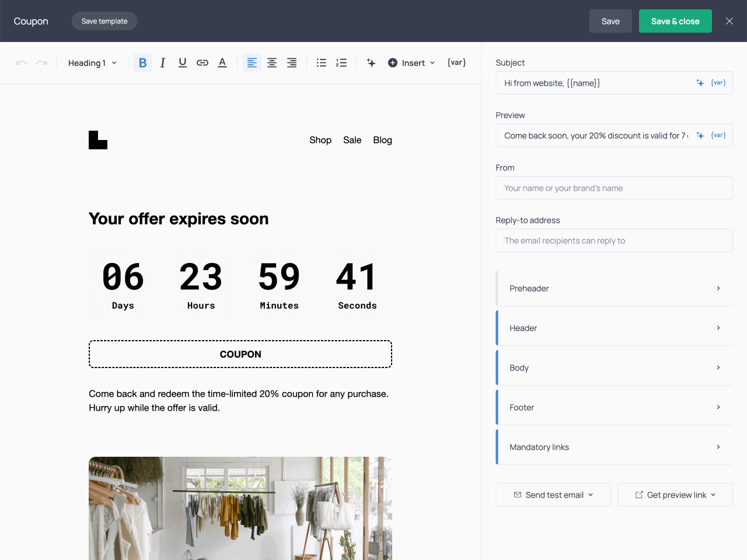Screen dimensions: 747x560
Task: Open the Heading 1 style dropdown
Action: [91, 62]
